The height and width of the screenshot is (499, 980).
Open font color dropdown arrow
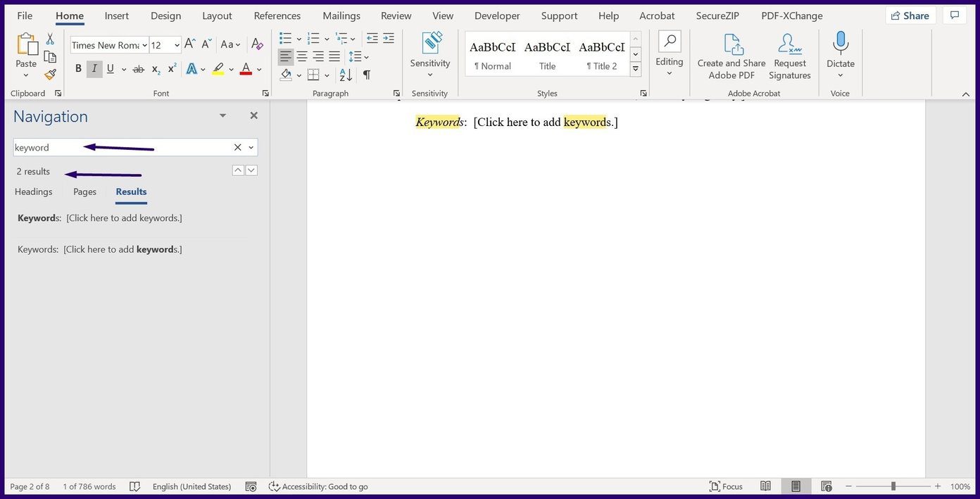click(x=259, y=69)
